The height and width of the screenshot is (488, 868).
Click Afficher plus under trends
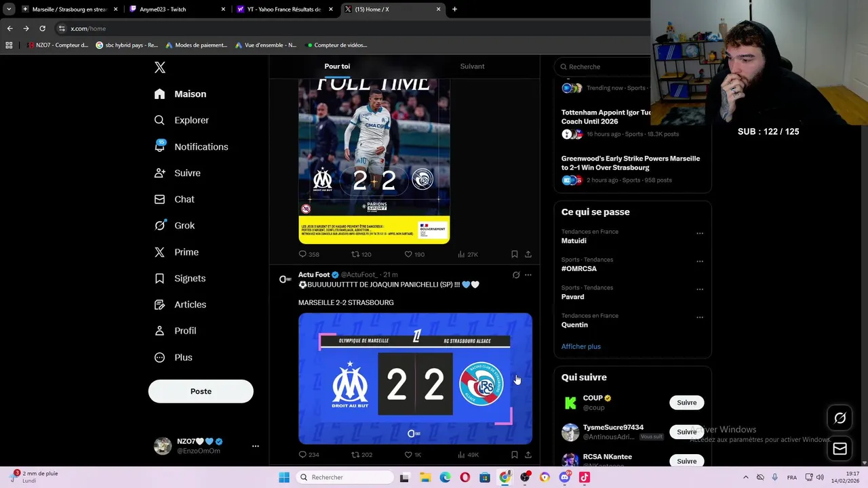pos(580,346)
